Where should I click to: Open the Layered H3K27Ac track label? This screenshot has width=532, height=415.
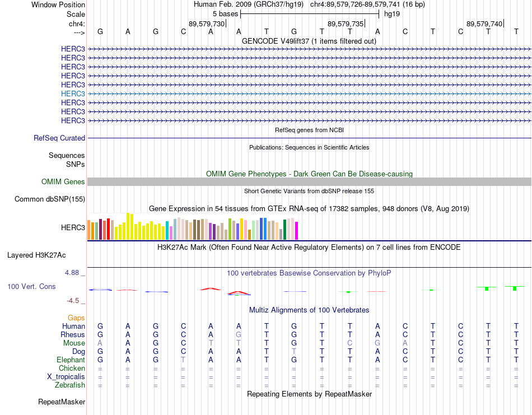(x=36, y=255)
